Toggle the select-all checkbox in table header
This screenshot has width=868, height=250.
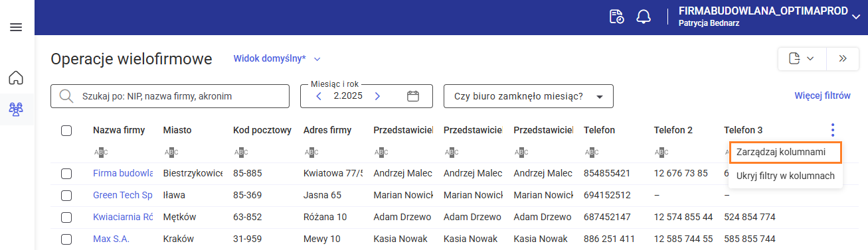click(66, 130)
